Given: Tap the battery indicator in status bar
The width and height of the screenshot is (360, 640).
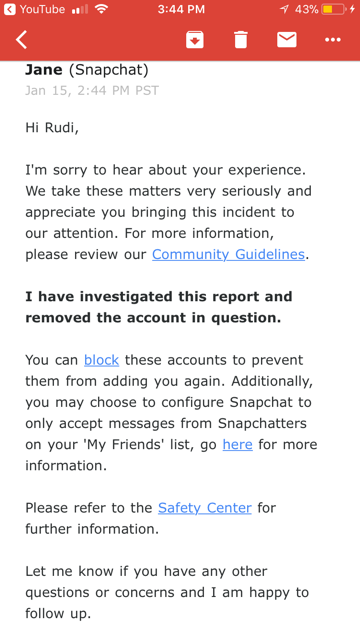Looking at the screenshot, I should coord(333,9).
